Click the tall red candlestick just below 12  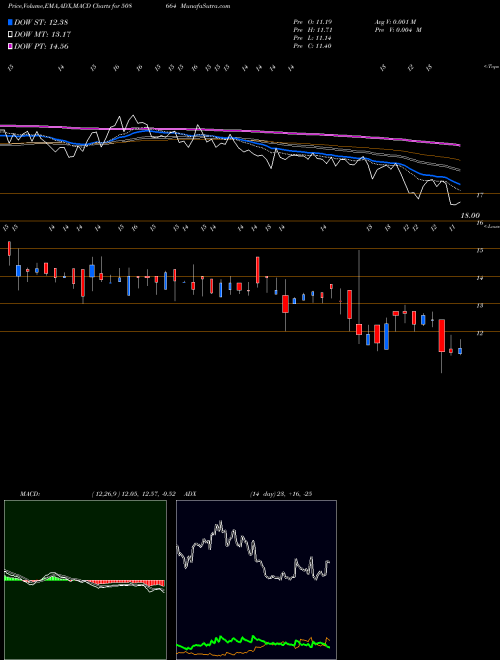click(x=441, y=335)
